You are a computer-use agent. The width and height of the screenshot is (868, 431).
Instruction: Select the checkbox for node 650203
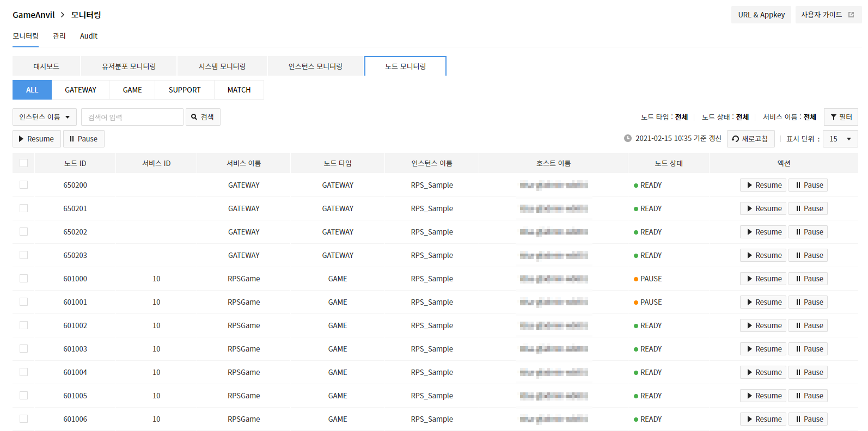pyautogui.click(x=23, y=255)
